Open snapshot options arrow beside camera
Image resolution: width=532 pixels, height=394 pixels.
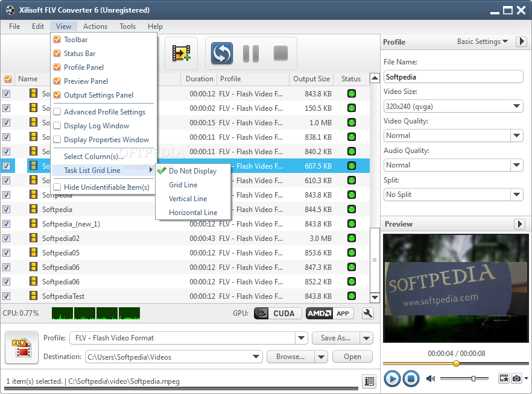click(x=526, y=378)
